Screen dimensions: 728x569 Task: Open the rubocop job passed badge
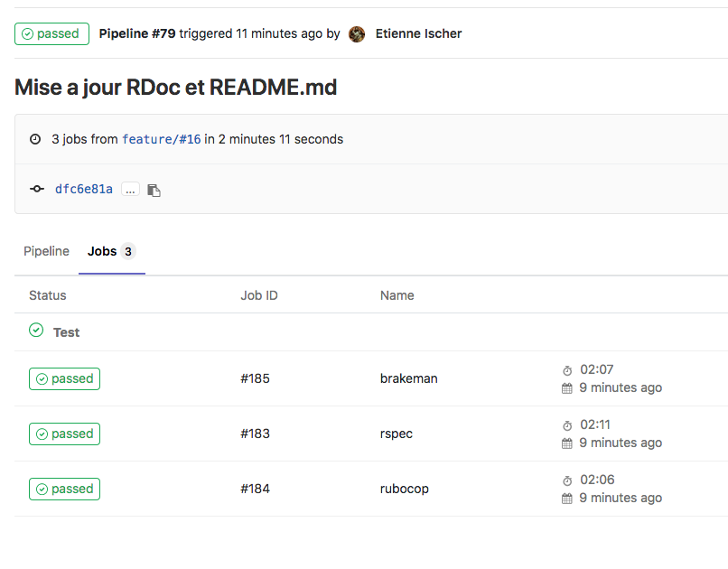coord(64,489)
